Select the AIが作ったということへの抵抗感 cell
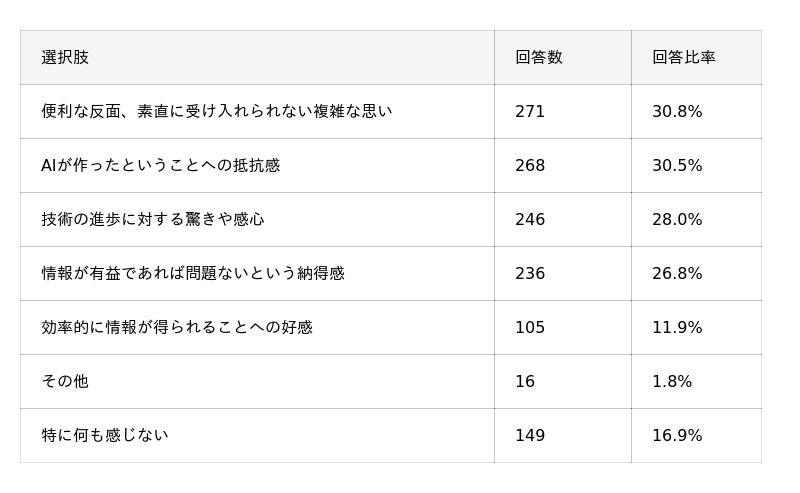 pyautogui.click(x=161, y=165)
